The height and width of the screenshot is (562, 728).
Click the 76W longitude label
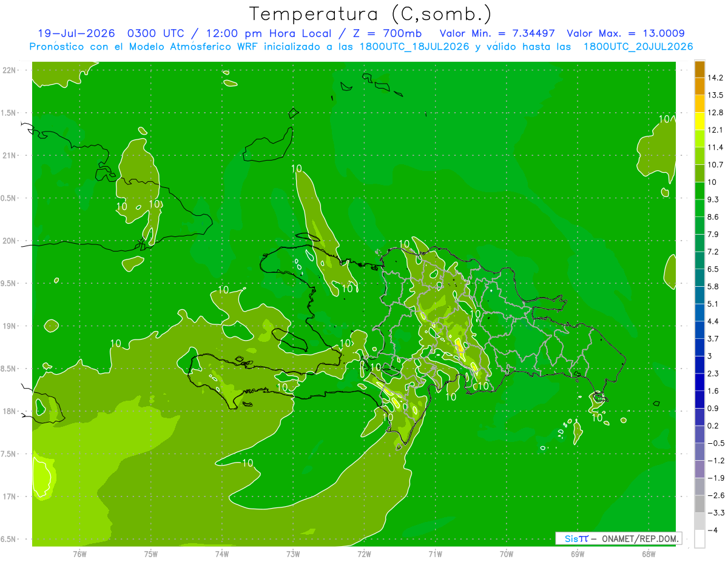pos(79,554)
